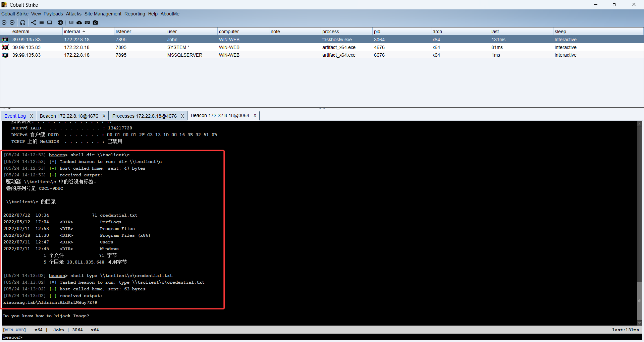
Task: Sort sessions by process column
Action: click(x=346, y=32)
